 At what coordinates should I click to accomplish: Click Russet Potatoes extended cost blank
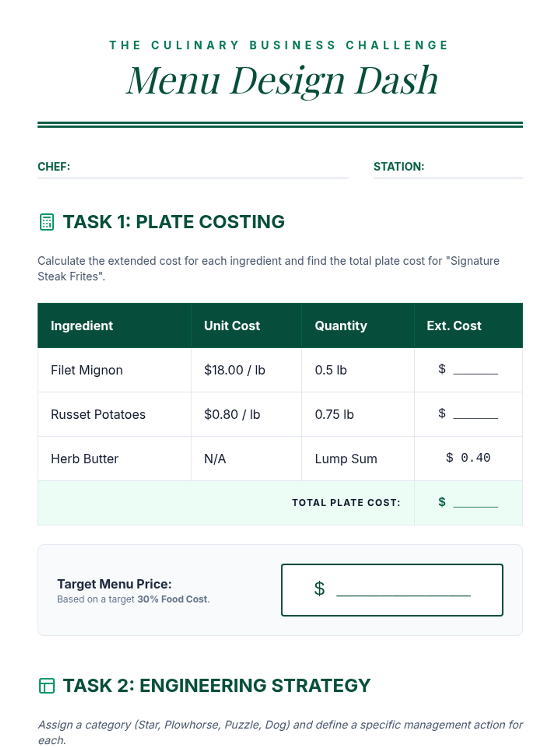475,414
